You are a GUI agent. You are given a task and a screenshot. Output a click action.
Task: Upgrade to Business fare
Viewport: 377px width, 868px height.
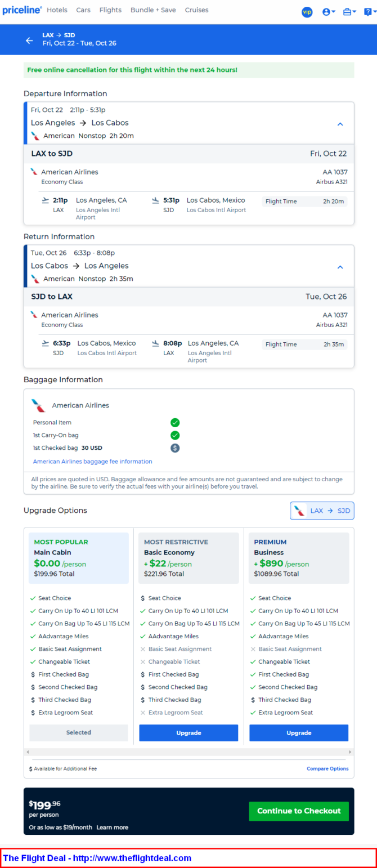point(299,733)
